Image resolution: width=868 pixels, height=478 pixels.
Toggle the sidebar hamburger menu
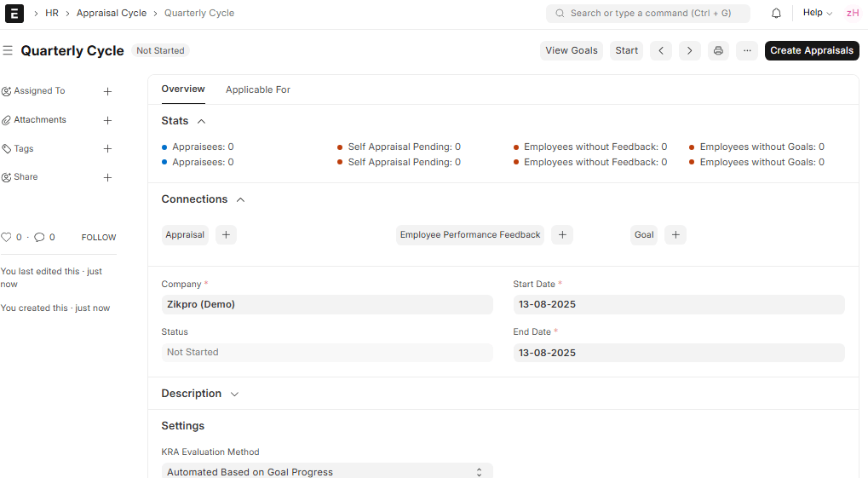8,50
